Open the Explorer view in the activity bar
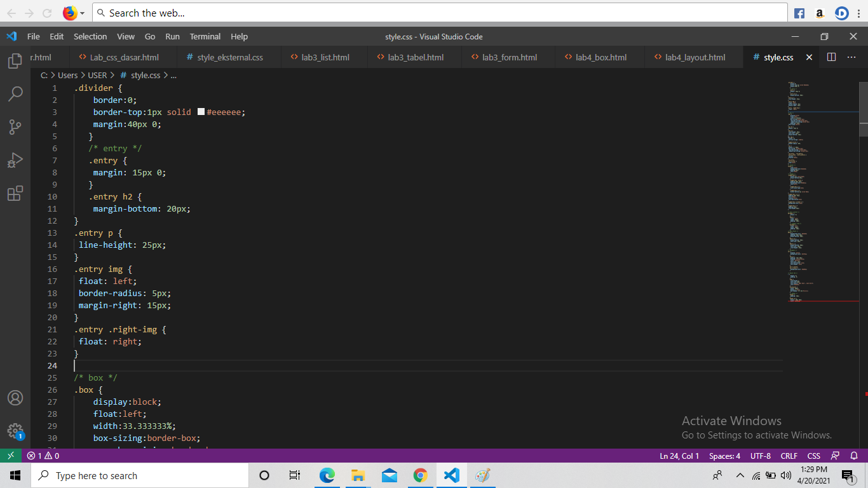 click(x=15, y=60)
